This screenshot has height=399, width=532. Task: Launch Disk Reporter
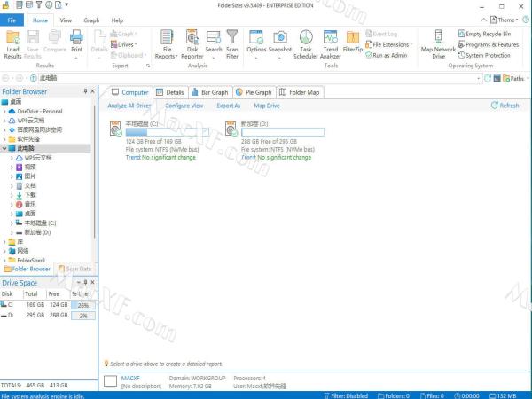coord(192,44)
